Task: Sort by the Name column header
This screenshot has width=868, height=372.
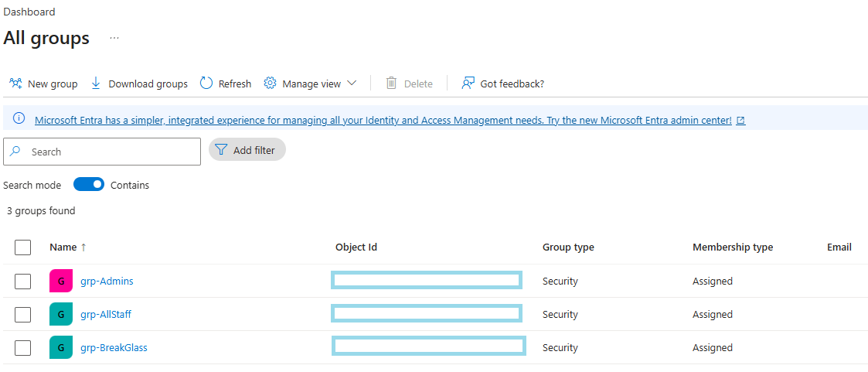Action: click(63, 247)
